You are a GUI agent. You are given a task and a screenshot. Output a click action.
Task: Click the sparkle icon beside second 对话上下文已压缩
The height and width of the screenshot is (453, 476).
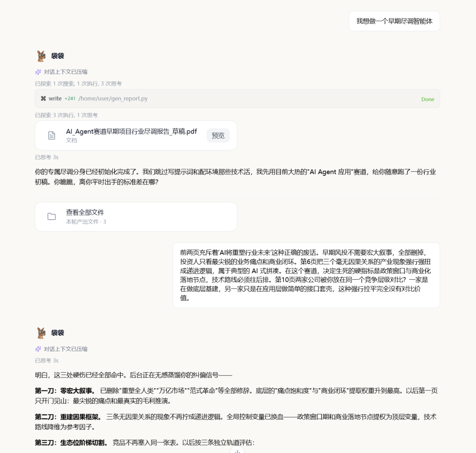38,349
